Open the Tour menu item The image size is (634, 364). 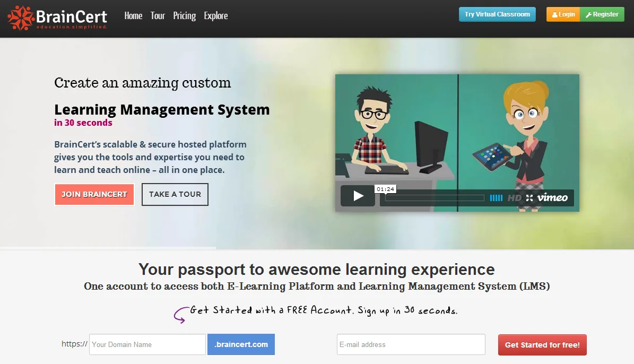click(x=158, y=16)
